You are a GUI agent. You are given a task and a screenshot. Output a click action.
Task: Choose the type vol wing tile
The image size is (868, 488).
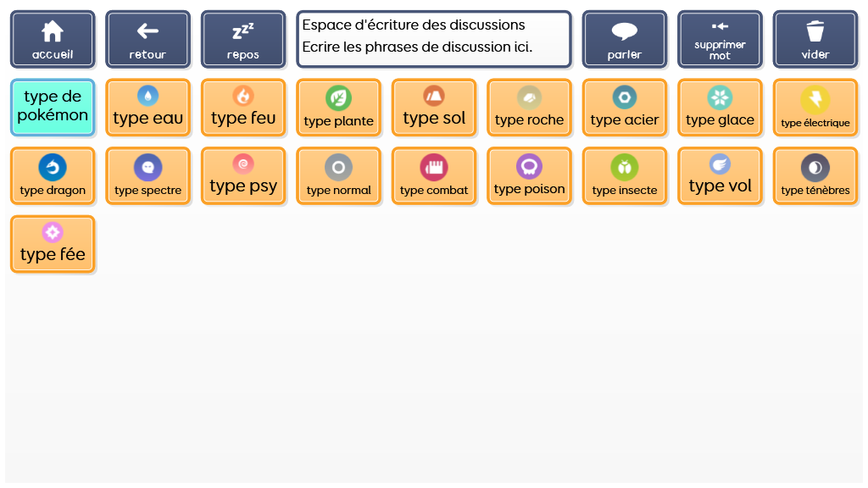pyautogui.click(x=720, y=176)
